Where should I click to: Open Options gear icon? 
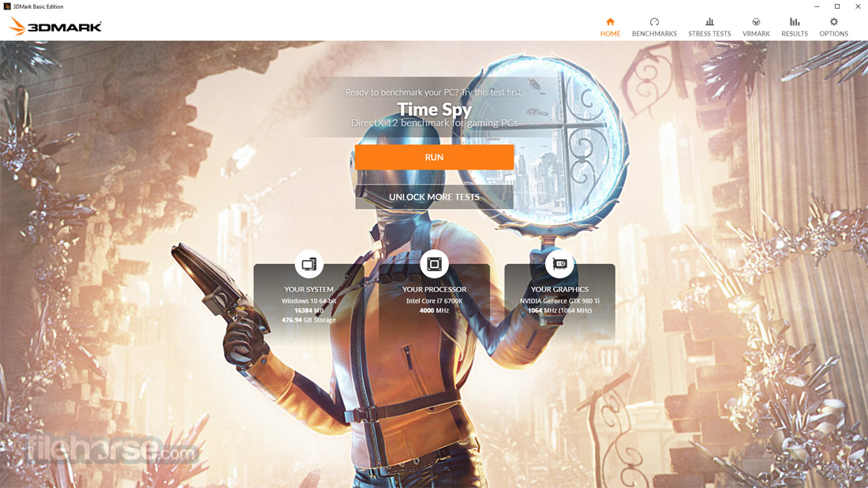pos(834,21)
